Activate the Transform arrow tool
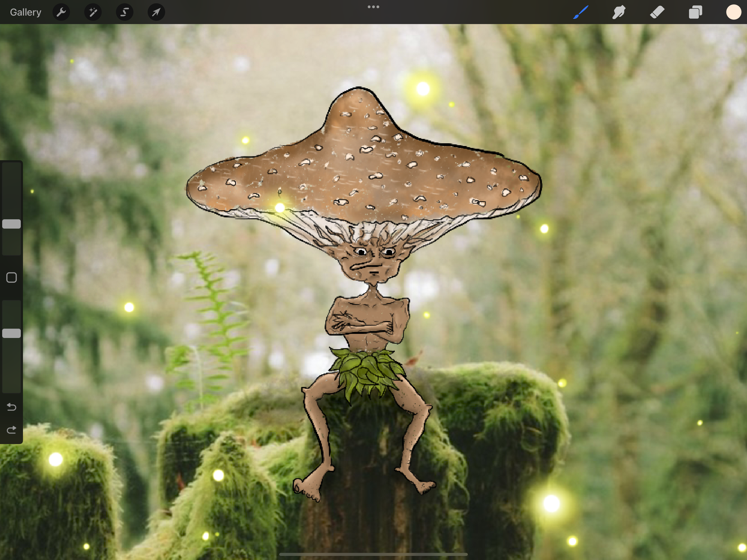Viewport: 747px width, 560px height. (x=156, y=12)
